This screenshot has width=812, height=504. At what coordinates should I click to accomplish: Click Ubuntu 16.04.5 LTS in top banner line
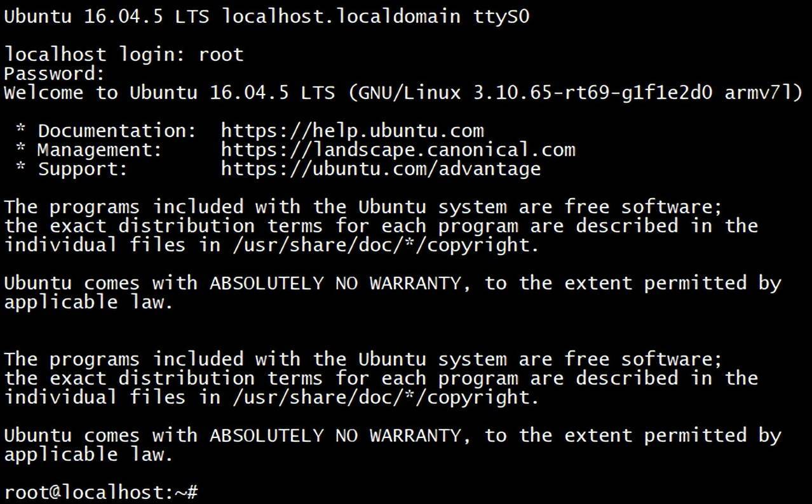107,17
